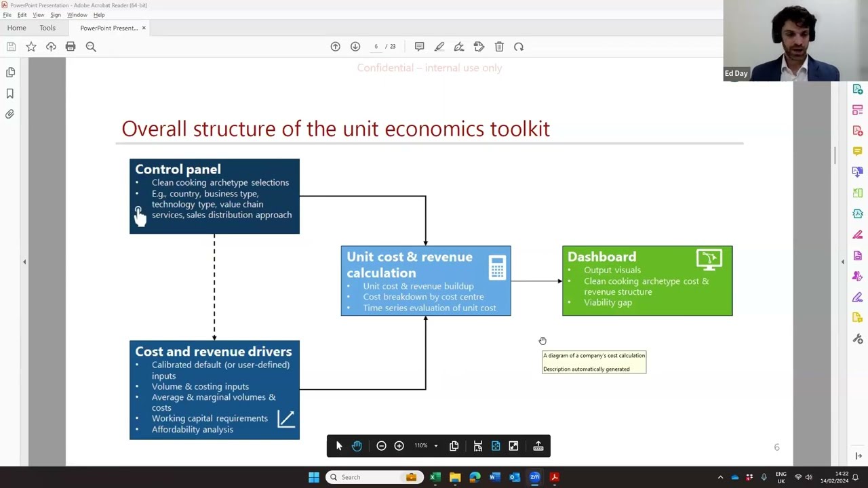Image resolution: width=868 pixels, height=488 pixels.
Task: Show hidden system tray icons chevron
Action: 720,477
